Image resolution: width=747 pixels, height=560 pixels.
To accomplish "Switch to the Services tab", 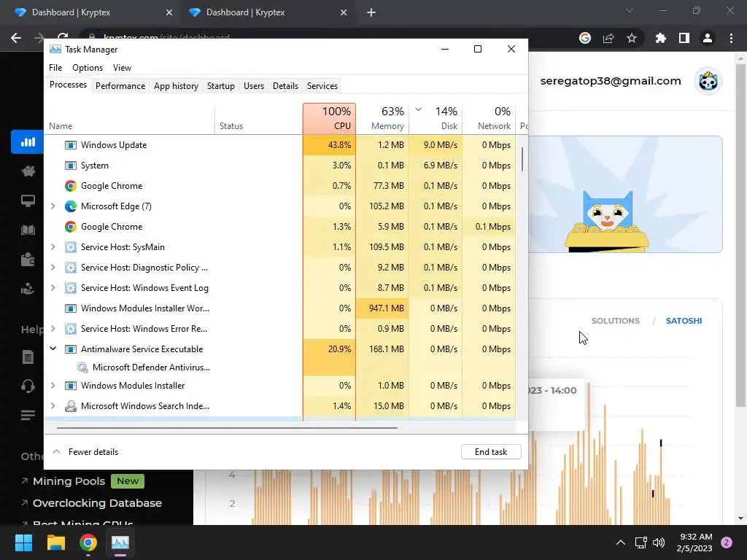I will click(x=322, y=86).
